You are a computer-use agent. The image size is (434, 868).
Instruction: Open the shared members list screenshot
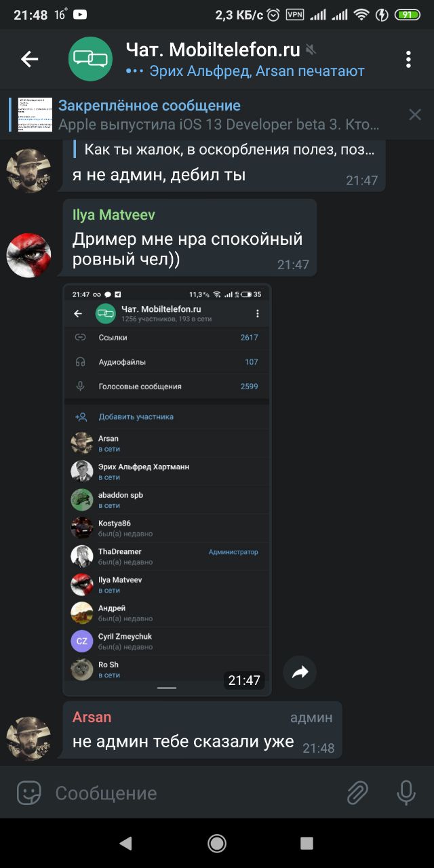[167, 490]
